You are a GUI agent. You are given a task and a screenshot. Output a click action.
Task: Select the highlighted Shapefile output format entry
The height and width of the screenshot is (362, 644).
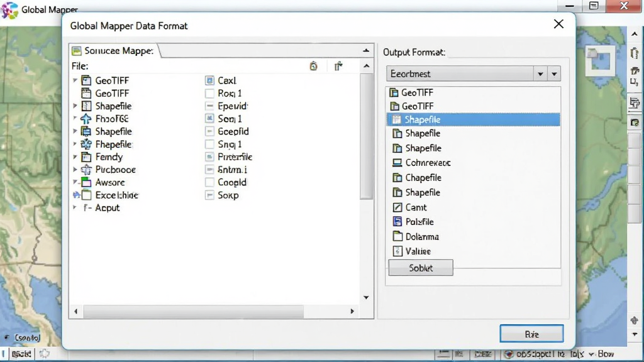473,119
